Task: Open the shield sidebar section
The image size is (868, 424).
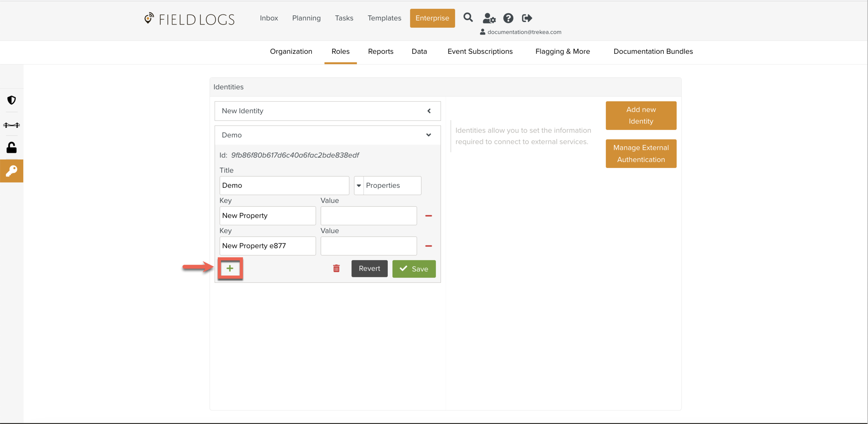Action: pyautogui.click(x=11, y=100)
